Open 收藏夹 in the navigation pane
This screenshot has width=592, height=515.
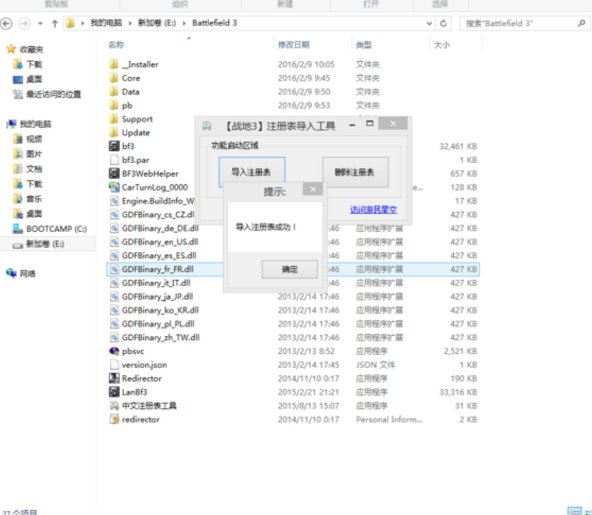(x=31, y=49)
